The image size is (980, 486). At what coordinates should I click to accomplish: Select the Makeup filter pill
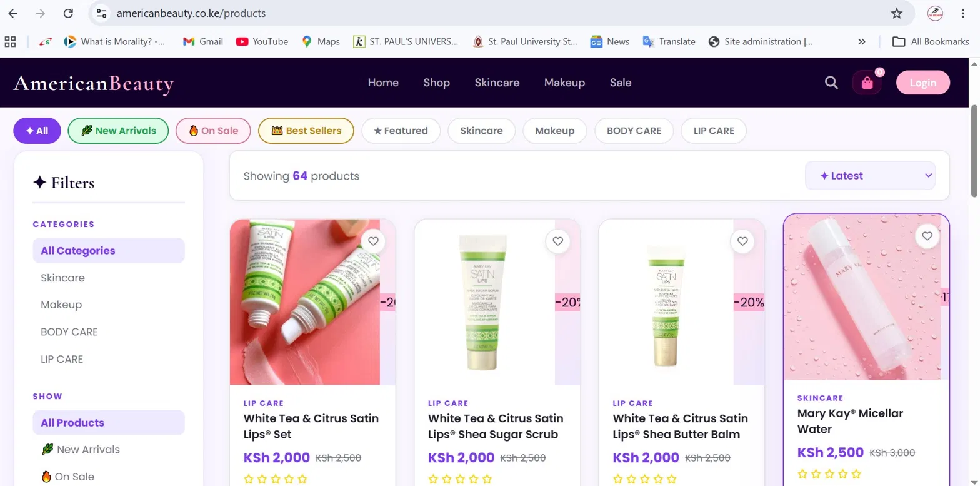(x=554, y=131)
